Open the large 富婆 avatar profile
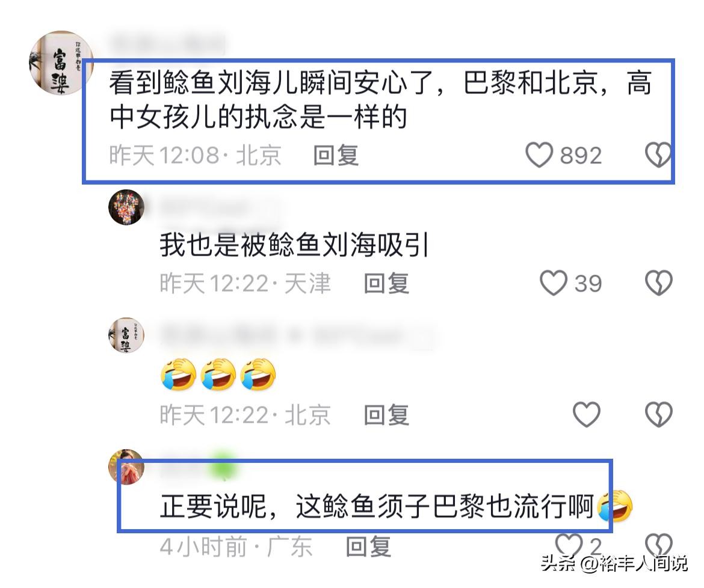Screen dimensions: 704x588 [61, 63]
